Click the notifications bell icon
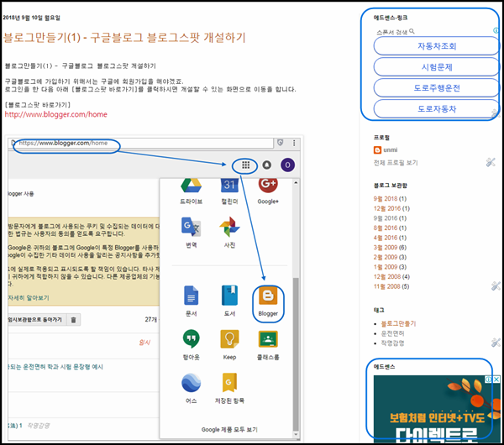This screenshot has height=445, width=504. [267, 165]
